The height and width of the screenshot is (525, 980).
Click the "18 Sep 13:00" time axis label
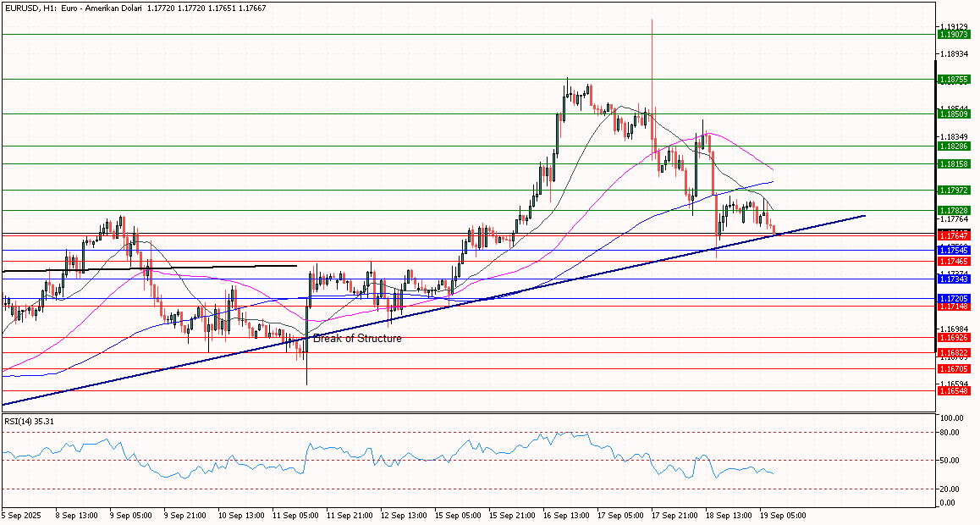728,517
